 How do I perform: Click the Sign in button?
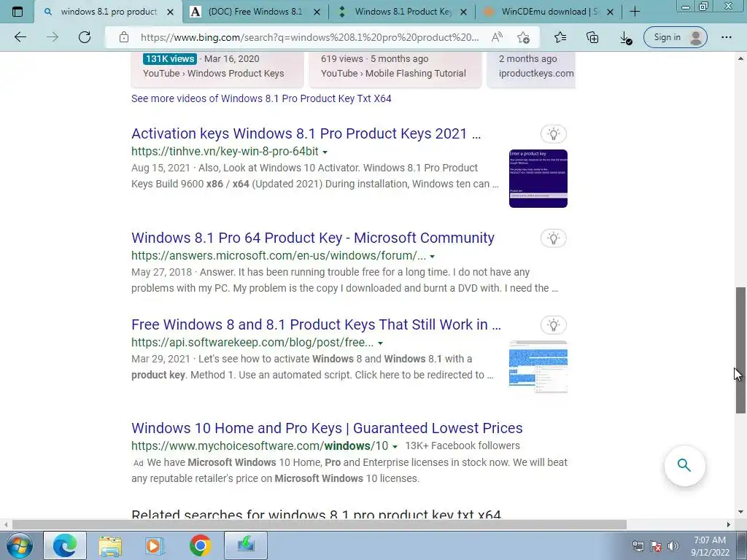pyautogui.click(x=675, y=37)
